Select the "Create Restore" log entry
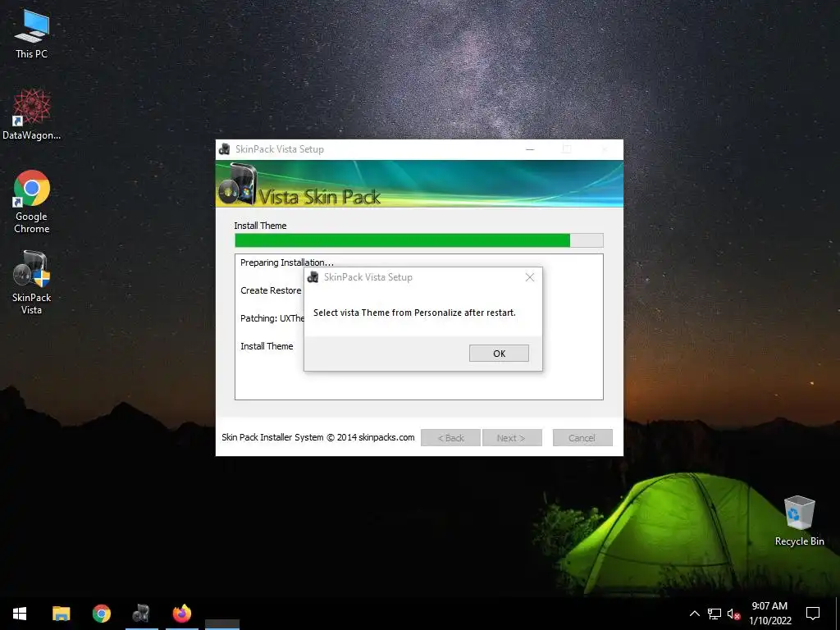 (271, 290)
